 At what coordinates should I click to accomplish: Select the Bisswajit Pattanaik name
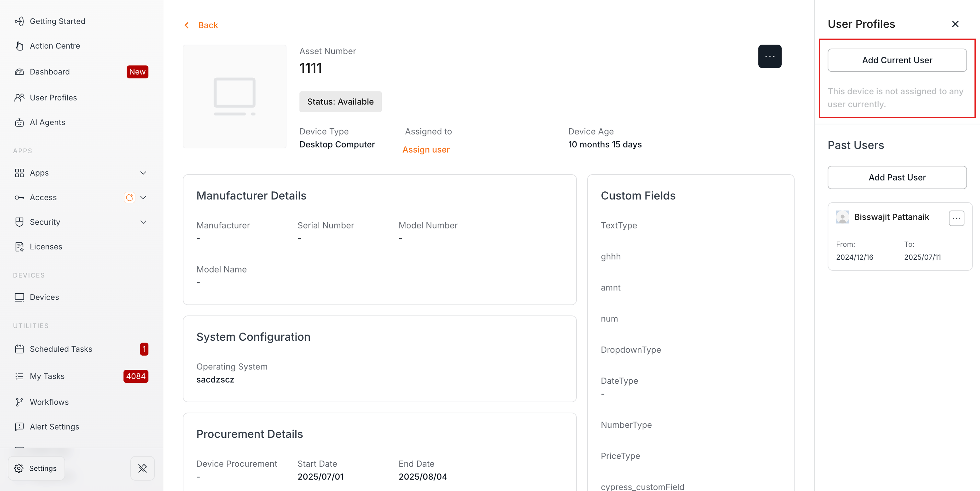891,217
